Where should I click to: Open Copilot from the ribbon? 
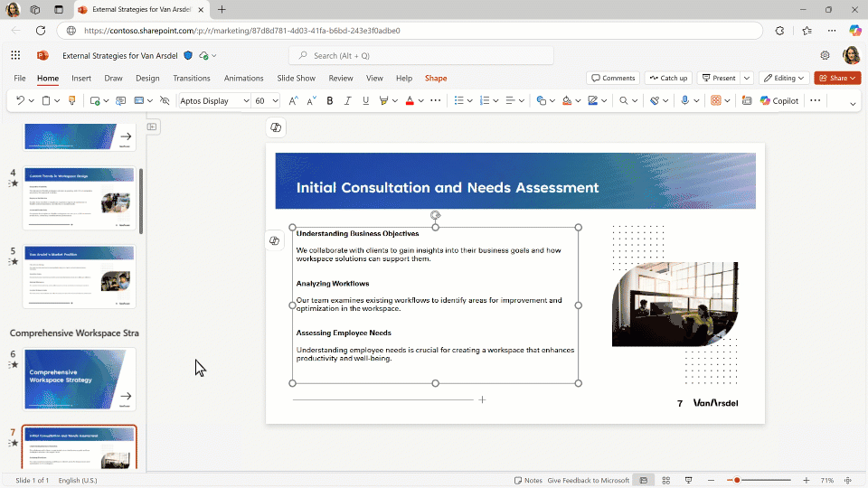(x=778, y=101)
